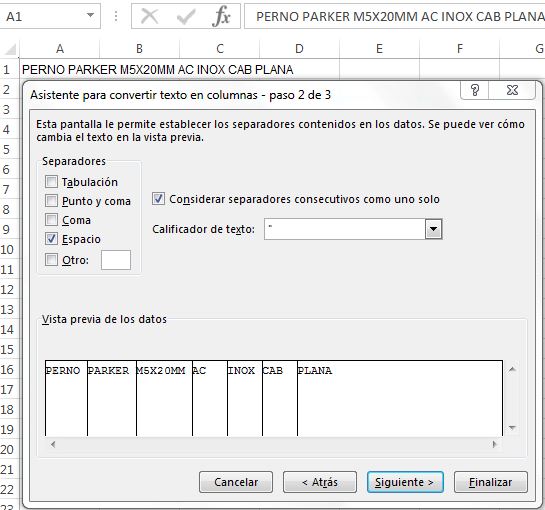Click preview horizontal scroll right arrow

click(x=494, y=444)
